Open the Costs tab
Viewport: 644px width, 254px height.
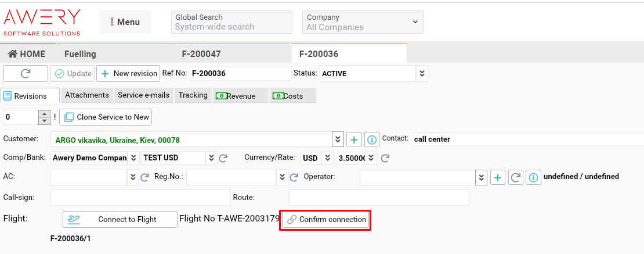pyautogui.click(x=292, y=96)
